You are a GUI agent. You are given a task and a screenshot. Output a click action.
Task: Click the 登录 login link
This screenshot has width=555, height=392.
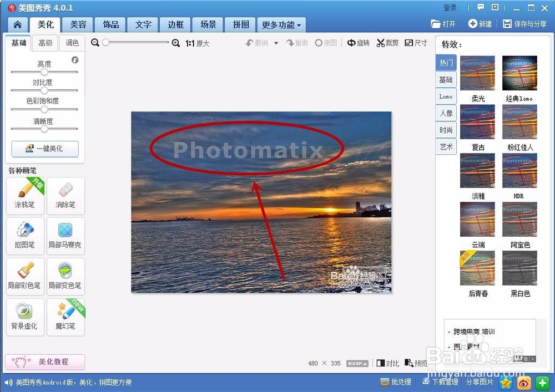click(x=450, y=7)
